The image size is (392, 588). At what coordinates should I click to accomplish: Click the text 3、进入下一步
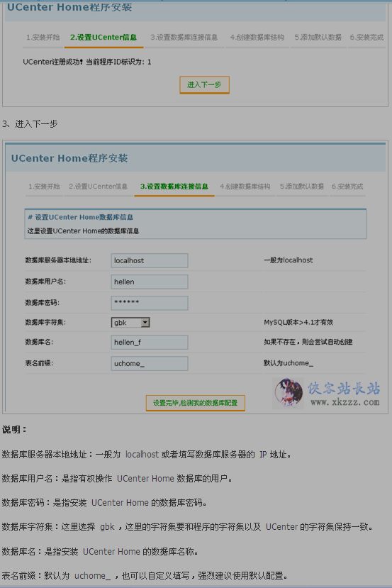(x=30, y=124)
